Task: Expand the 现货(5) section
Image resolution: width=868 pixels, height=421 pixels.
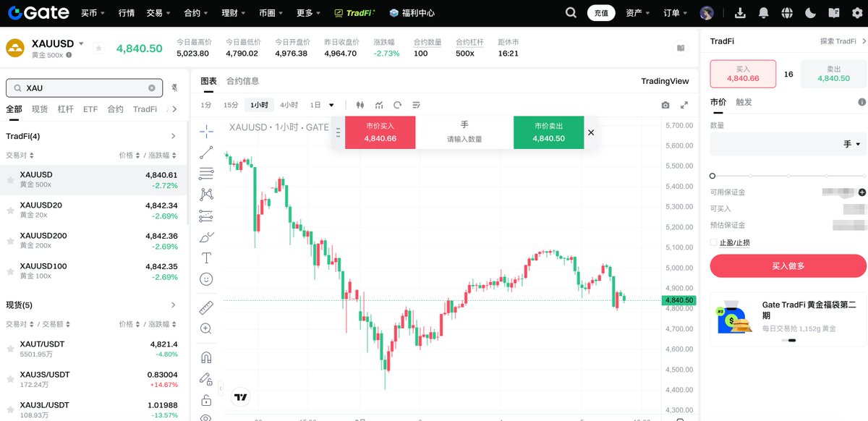Action: click(173, 305)
